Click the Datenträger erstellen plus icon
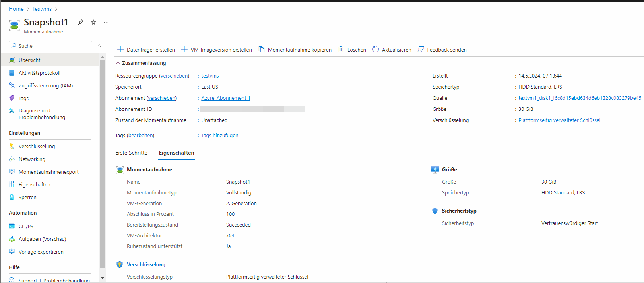This screenshot has width=644, height=283. (x=120, y=50)
